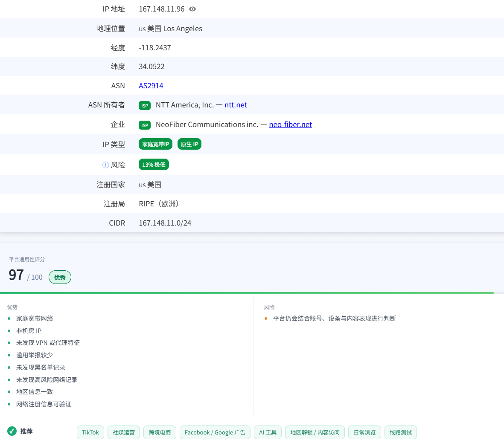Screen dimensions: 504x440
Task: Click the 平台适用性评分 heading
Action: [27, 260]
